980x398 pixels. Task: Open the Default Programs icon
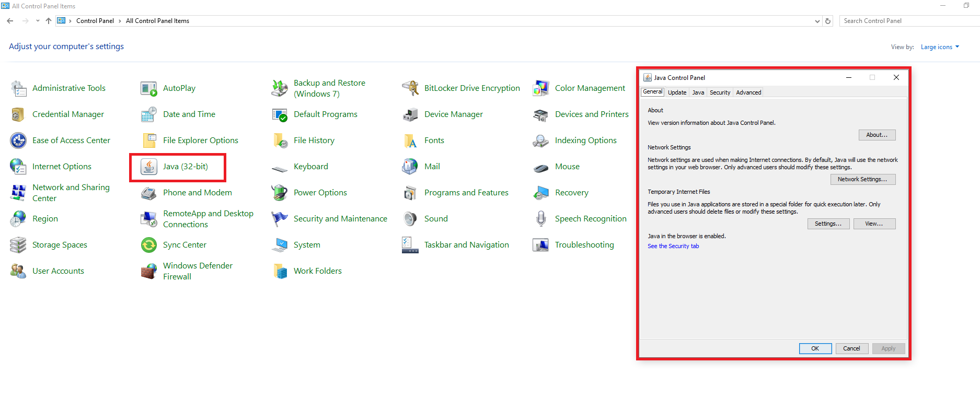click(280, 114)
